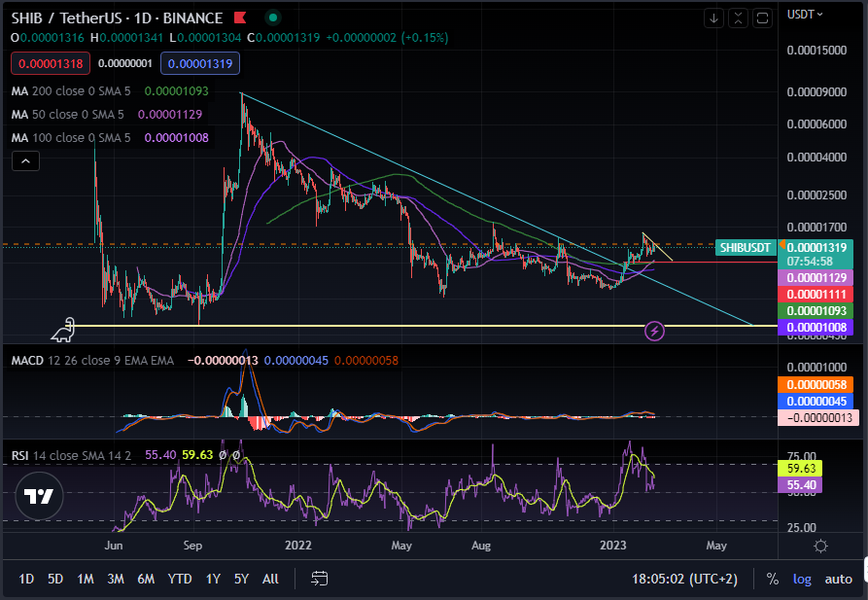Image resolution: width=868 pixels, height=600 pixels.
Task: Set time range to 5Y
Action: point(241,579)
